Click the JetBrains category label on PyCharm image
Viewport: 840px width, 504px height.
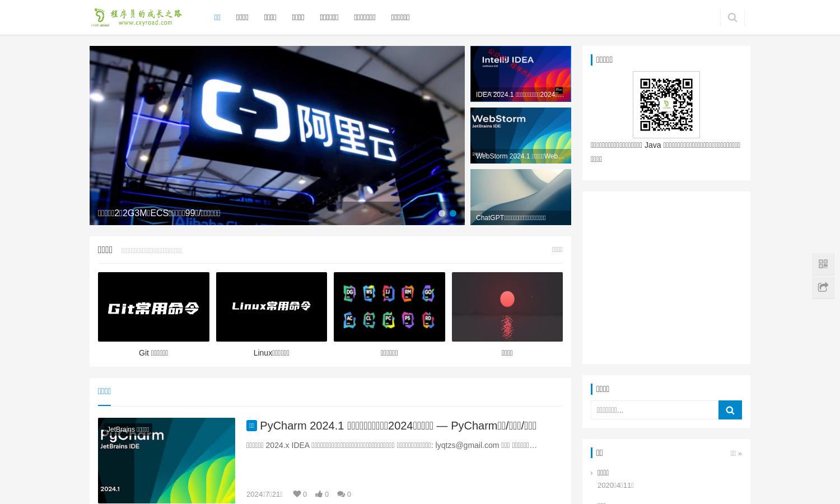pyautogui.click(x=128, y=430)
